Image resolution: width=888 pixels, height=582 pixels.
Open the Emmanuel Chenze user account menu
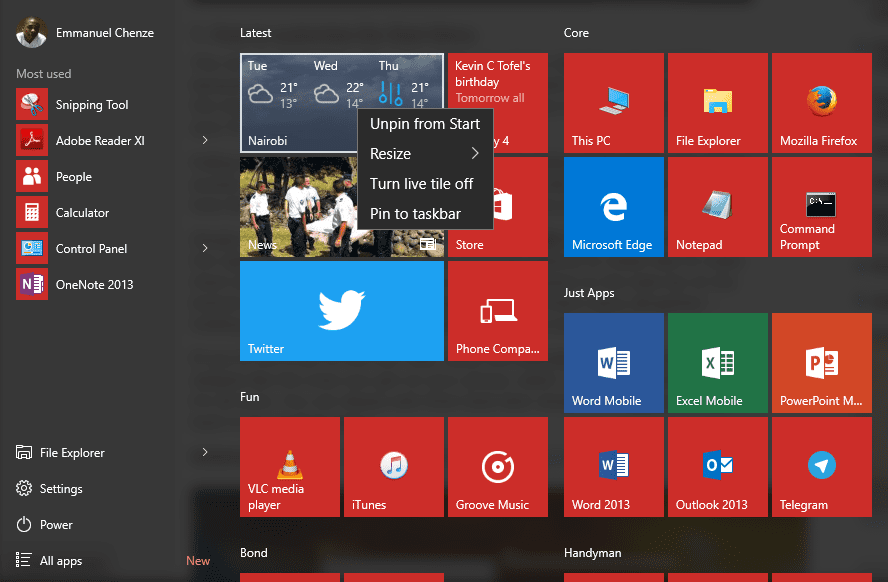click(x=85, y=33)
